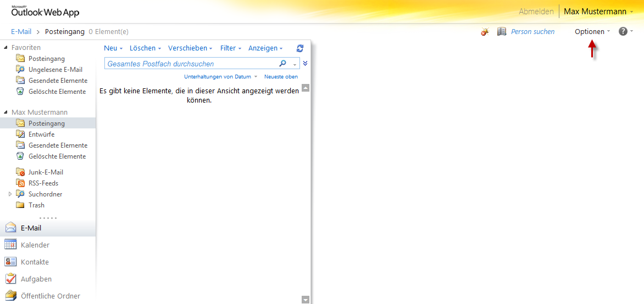The height and width of the screenshot is (304, 644).
Task: Collapse the Favoriten section triangle
Action: pyautogui.click(x=5, y=48)
